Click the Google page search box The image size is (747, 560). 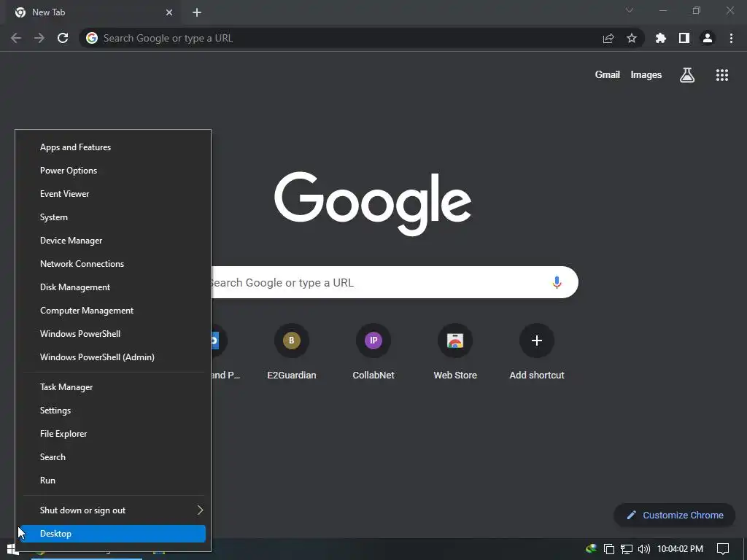pos(395,282)
